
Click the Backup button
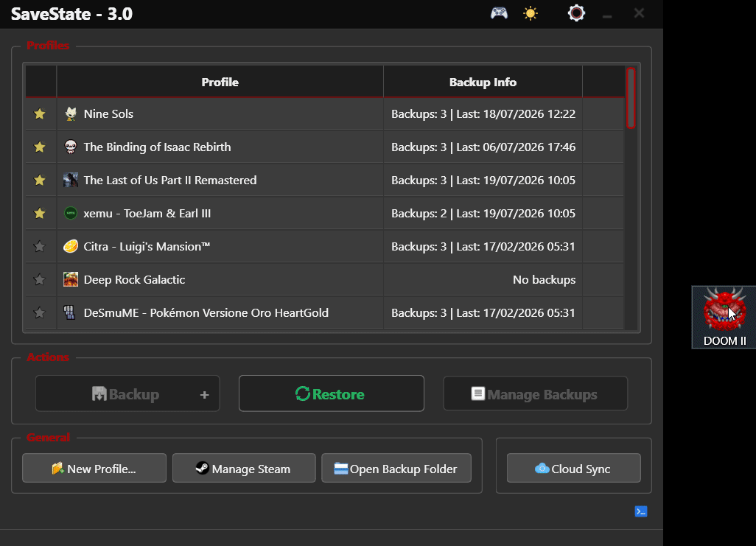(127, 393)
